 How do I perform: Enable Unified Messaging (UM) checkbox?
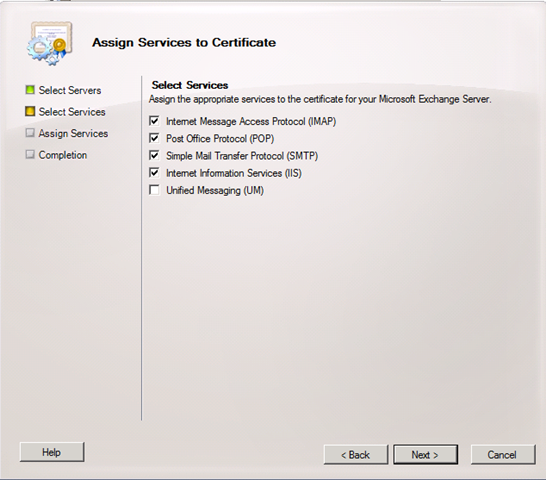coord(154,190)
